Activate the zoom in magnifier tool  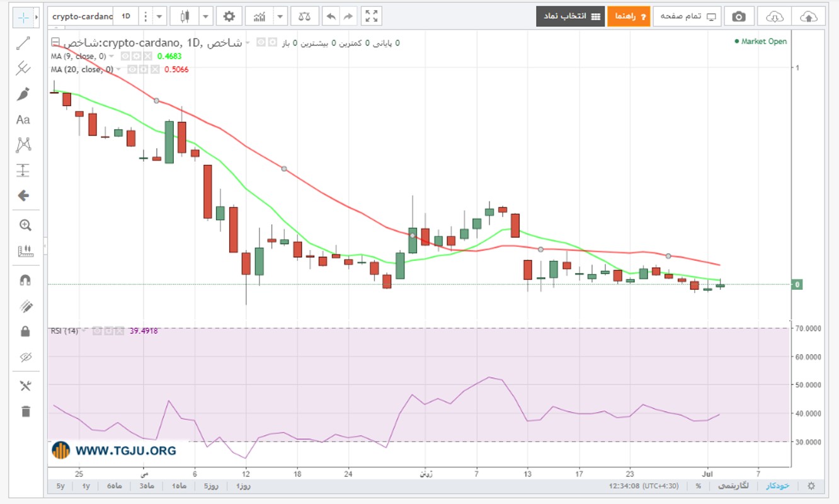tap(25, 225)
